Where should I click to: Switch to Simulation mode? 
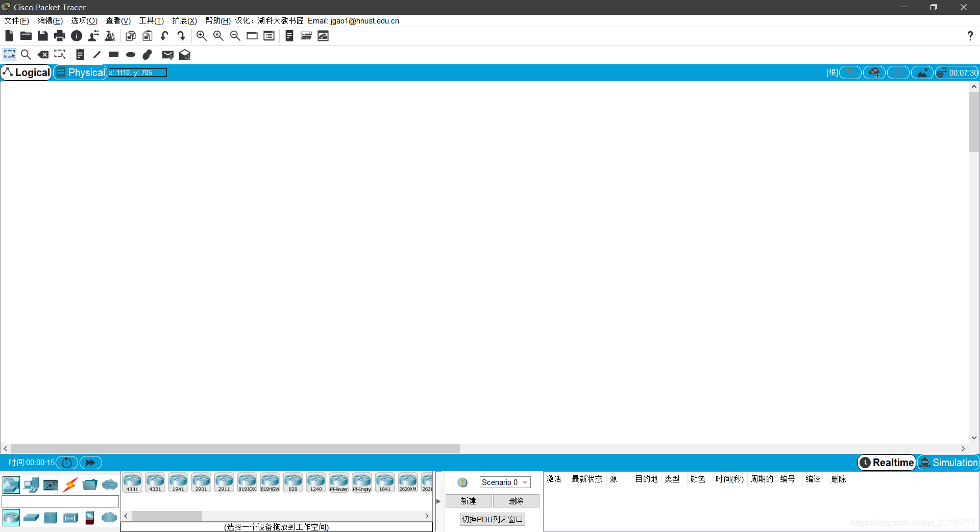pyautogui.click(x=948, y=463)
